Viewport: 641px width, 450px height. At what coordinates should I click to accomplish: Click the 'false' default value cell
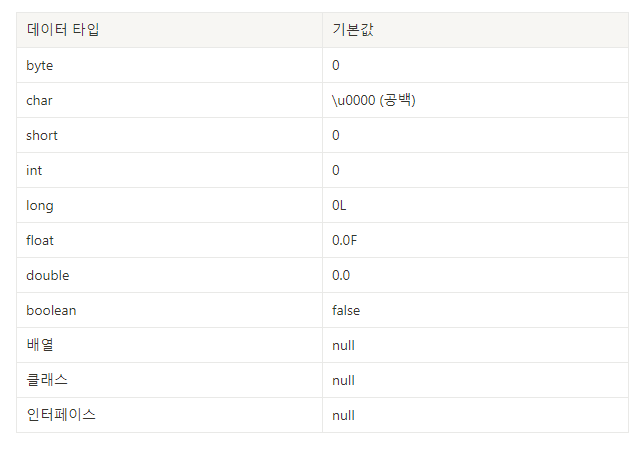coord(475,310)
